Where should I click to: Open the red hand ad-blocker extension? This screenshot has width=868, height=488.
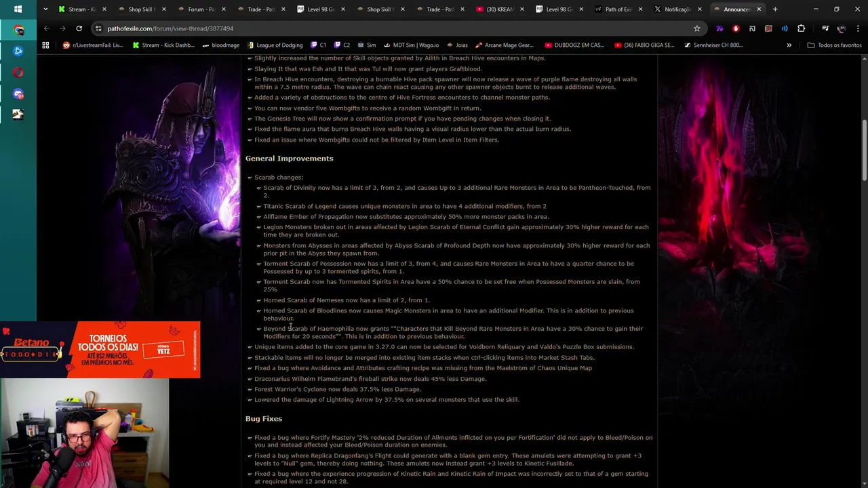tap(736, 28)
